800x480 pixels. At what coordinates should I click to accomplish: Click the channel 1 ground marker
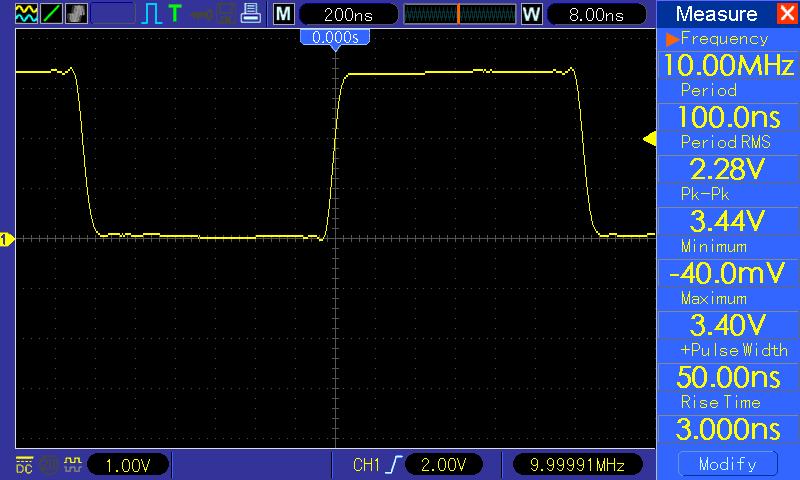[x=7, y=239]
